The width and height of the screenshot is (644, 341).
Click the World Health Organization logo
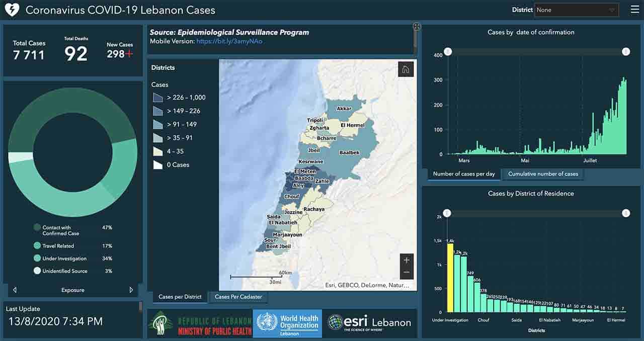pyautogui.click(x=288, y=322)
